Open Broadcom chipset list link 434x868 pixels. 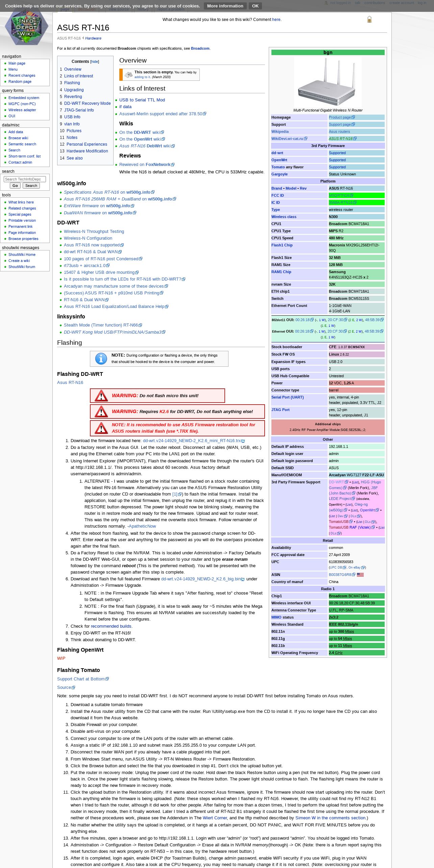pyautogui.click(x=200, y=48)
